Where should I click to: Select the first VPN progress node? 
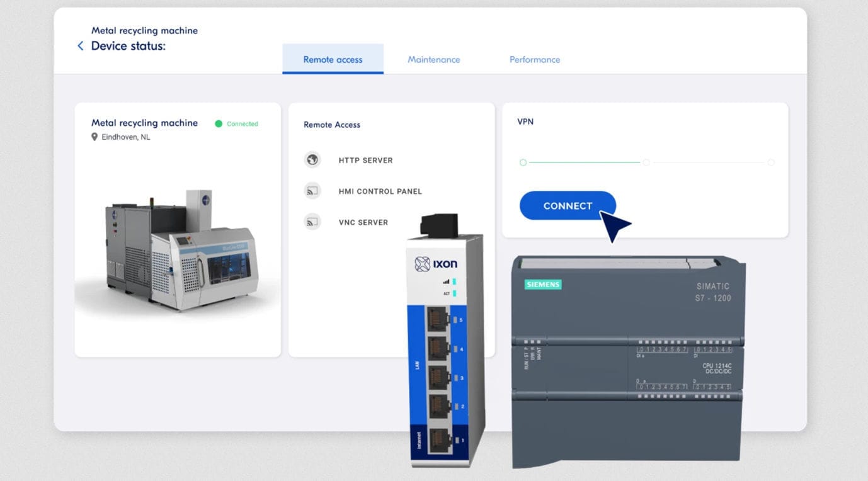[x=523, y=162]
